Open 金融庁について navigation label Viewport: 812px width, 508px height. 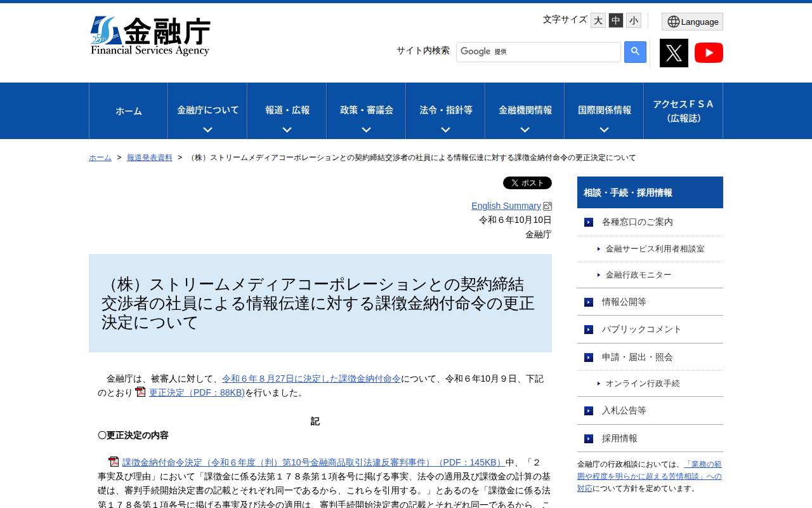coord(207,110)
